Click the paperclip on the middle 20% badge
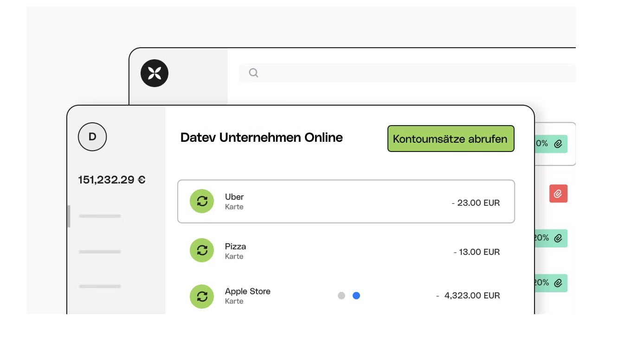 click(558, 238)
